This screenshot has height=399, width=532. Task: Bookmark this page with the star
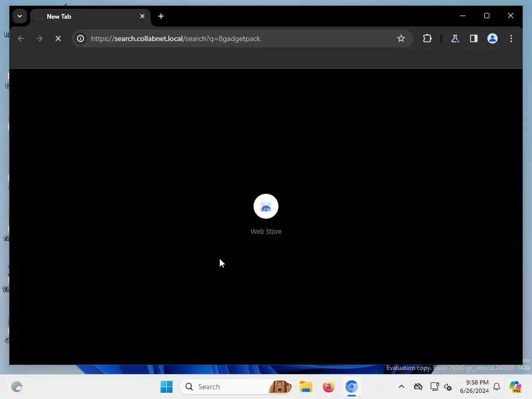coord(401,38)
